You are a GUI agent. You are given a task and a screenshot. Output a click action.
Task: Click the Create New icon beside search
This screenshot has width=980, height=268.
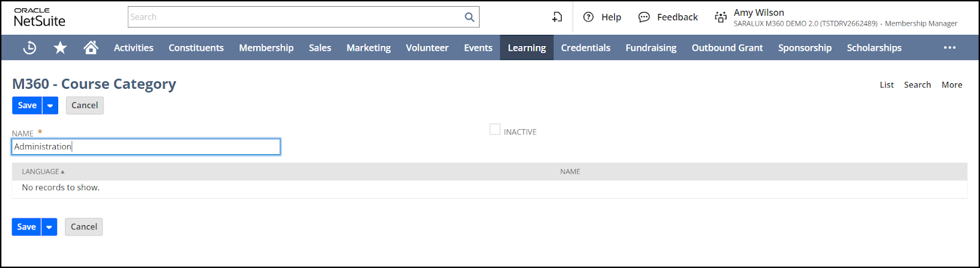pos(557,17)
